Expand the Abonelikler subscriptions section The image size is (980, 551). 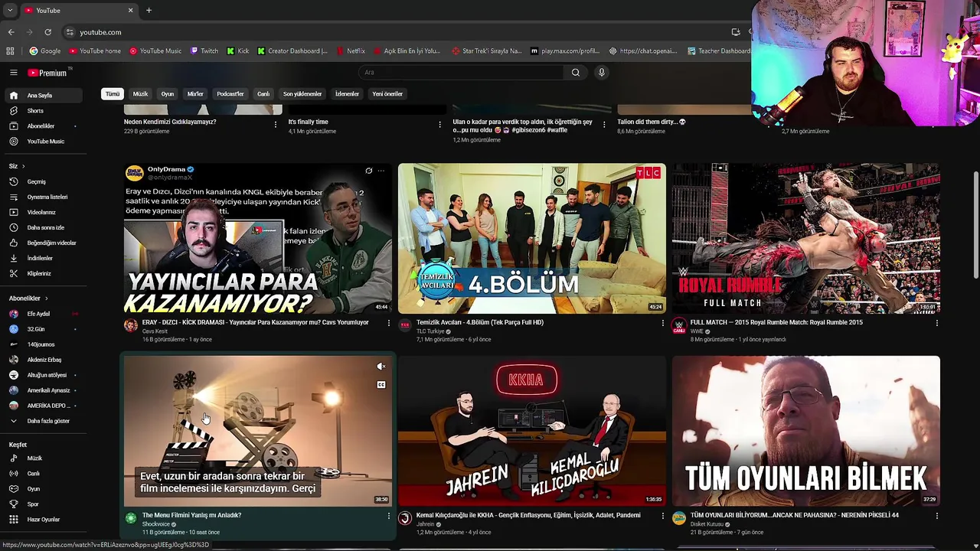(x=28, y=298)
